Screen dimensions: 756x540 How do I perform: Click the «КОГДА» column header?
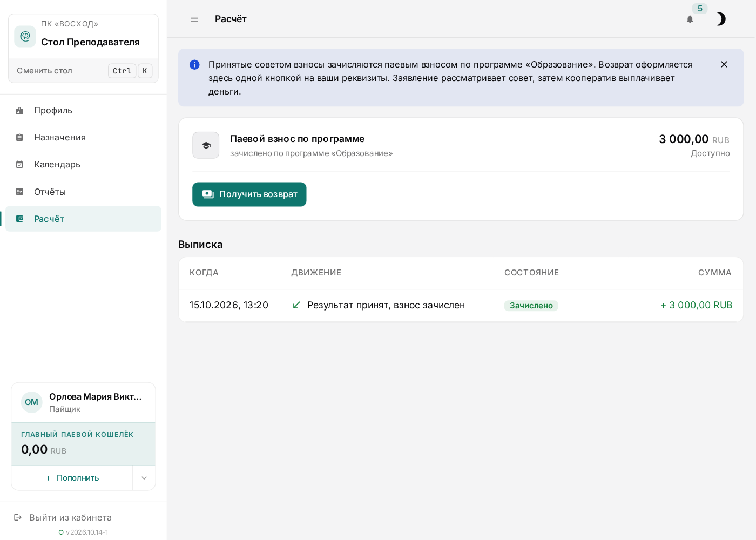[204, 273]
